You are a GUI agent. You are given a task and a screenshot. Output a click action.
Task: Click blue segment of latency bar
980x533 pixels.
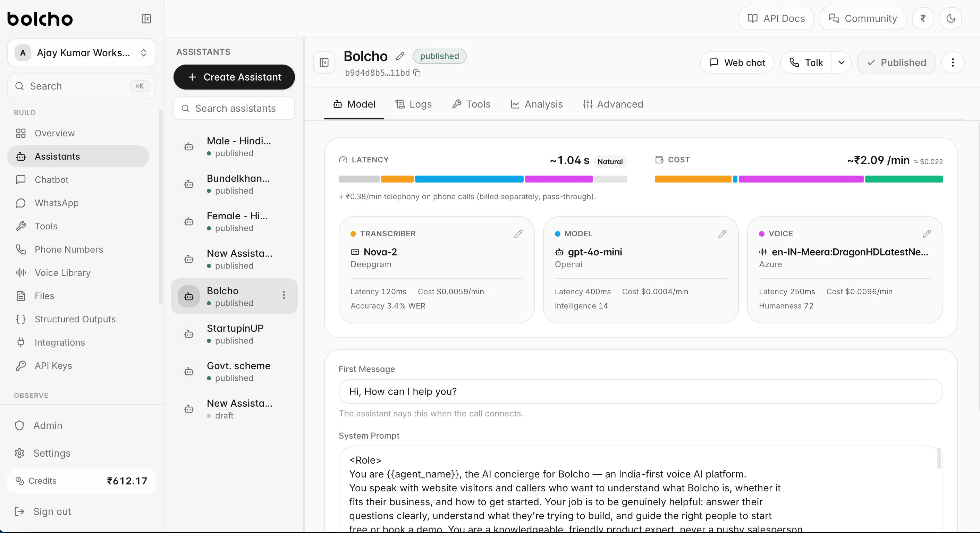tap(469, 179)
